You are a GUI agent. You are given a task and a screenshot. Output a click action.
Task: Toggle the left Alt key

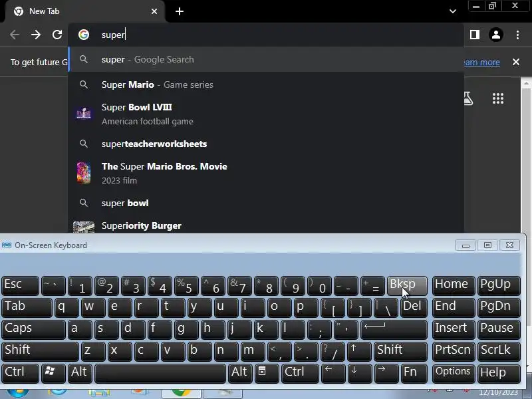click(x=80, y=374)
